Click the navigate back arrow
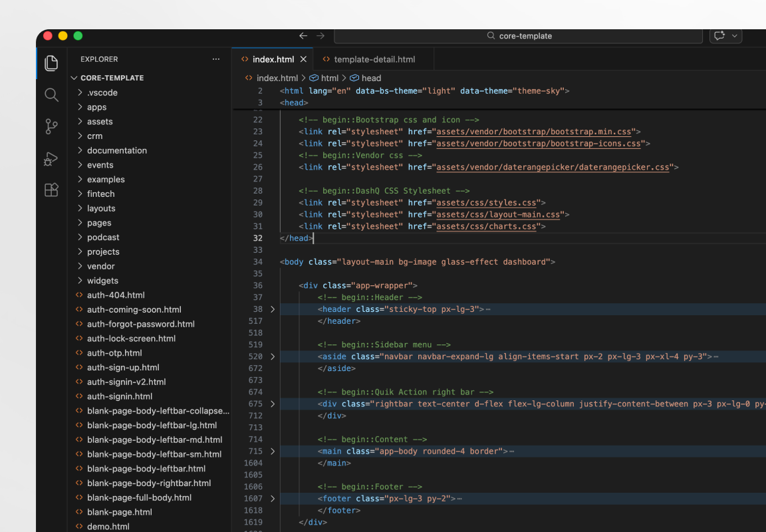This screenshot has width=766, height=532. tap(303, 36)
